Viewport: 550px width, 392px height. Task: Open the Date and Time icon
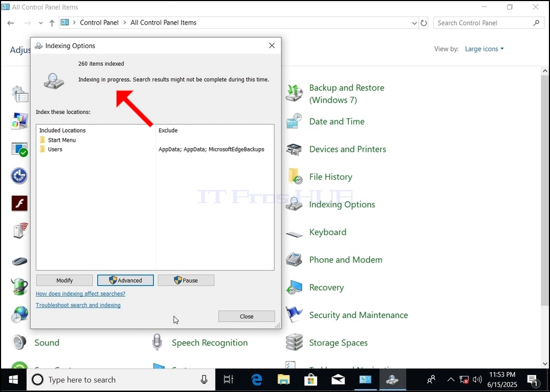point(294,121)
